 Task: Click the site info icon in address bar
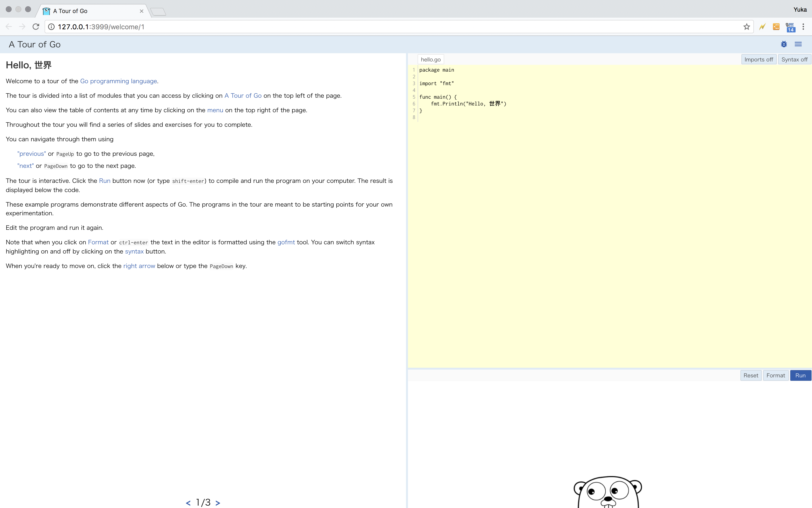51,27
